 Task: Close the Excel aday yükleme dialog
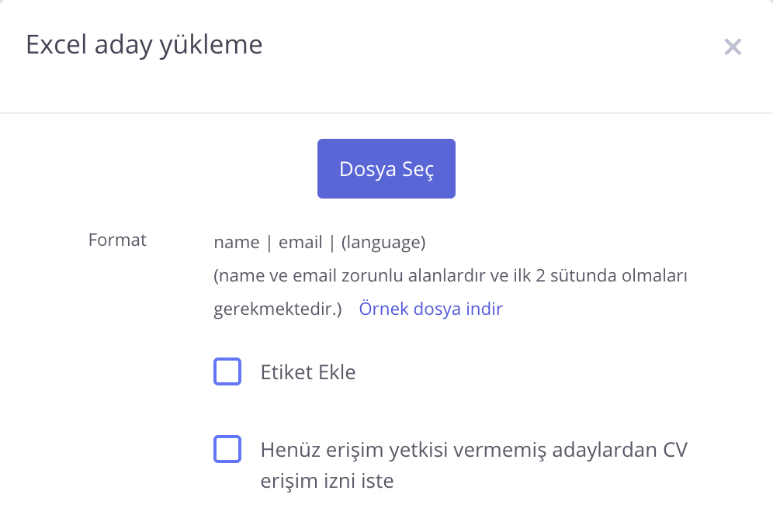click(x=733, y=47)
